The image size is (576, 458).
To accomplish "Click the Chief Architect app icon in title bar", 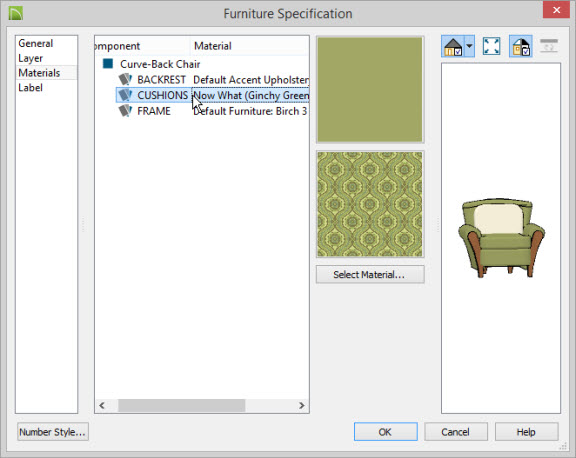I will [16, 14].
